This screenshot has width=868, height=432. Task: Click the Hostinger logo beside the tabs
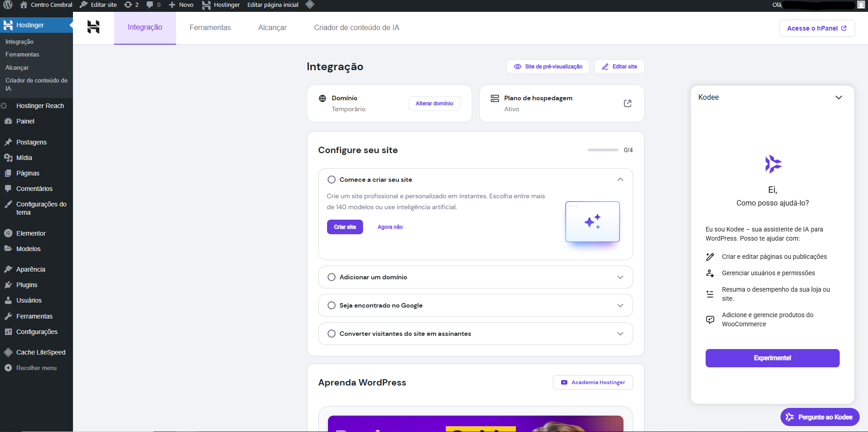[94, 27]
